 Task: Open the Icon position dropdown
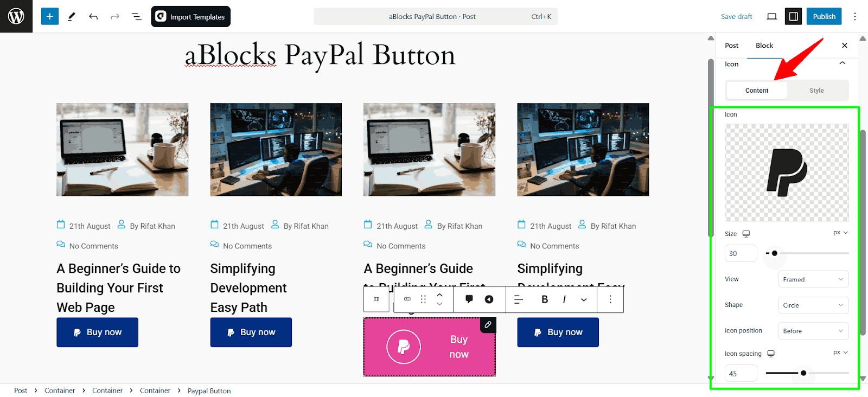tap(813, 331)
